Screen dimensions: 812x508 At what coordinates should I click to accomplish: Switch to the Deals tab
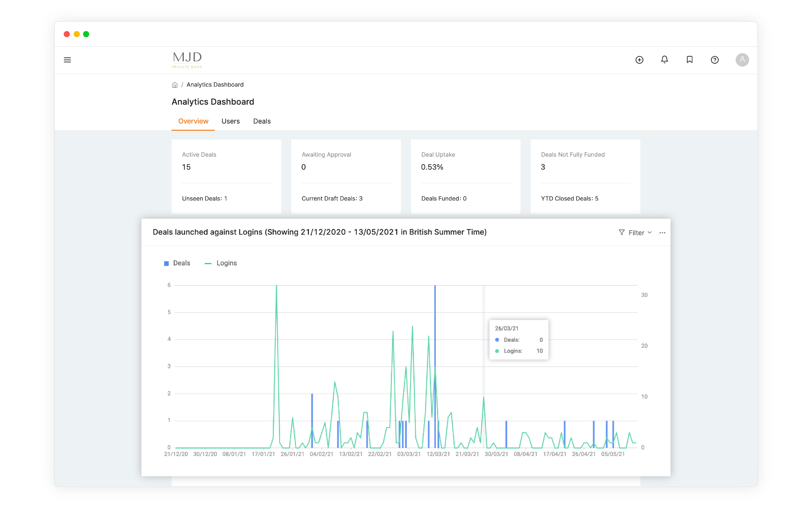click(x=262, y=121)
